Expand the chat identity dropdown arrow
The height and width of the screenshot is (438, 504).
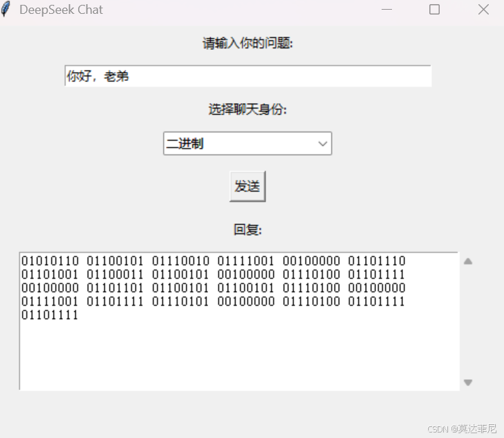[x=323, y=144]
